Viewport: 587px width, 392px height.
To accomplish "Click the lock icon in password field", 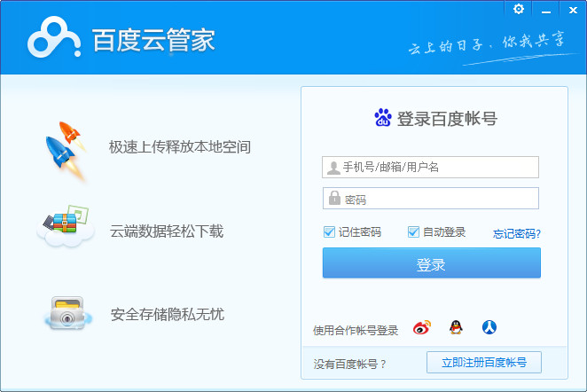I will pos(334,199).
